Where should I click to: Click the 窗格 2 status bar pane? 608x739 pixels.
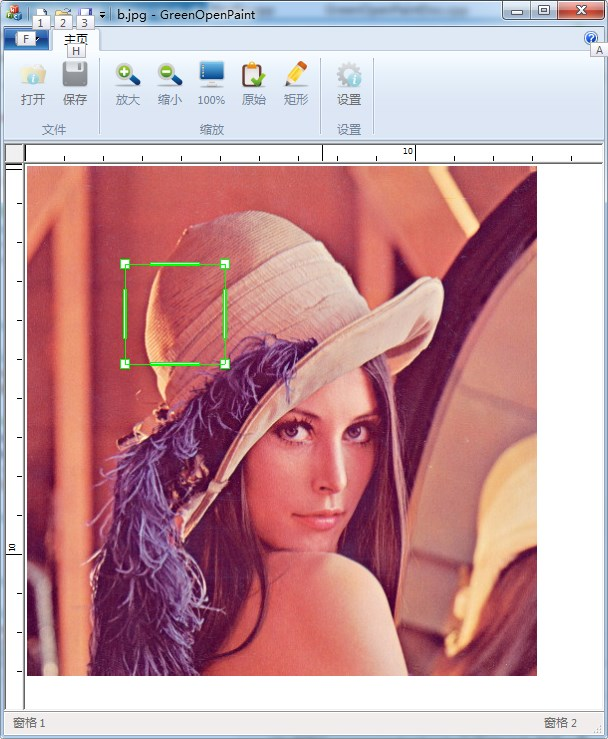560,723
